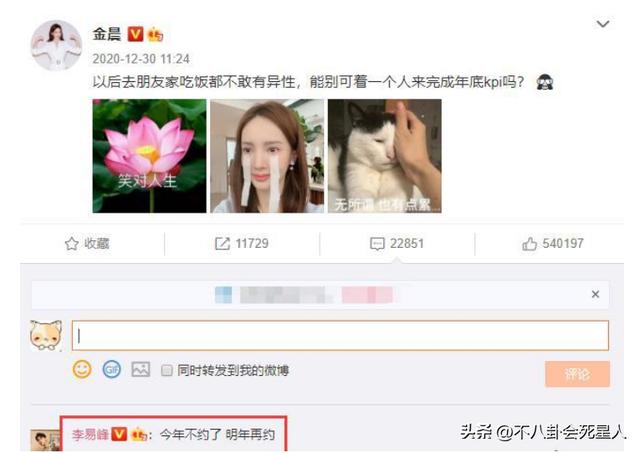This screenshot has height=453, width=640.
Task: Click the 金晨 profile avatar
Action: (x=56, y=45)
